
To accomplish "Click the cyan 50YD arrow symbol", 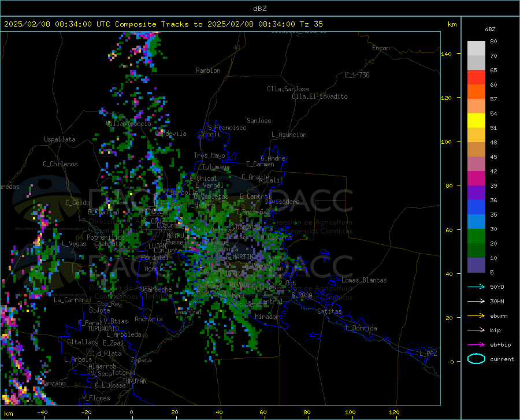I will (476, 287).
